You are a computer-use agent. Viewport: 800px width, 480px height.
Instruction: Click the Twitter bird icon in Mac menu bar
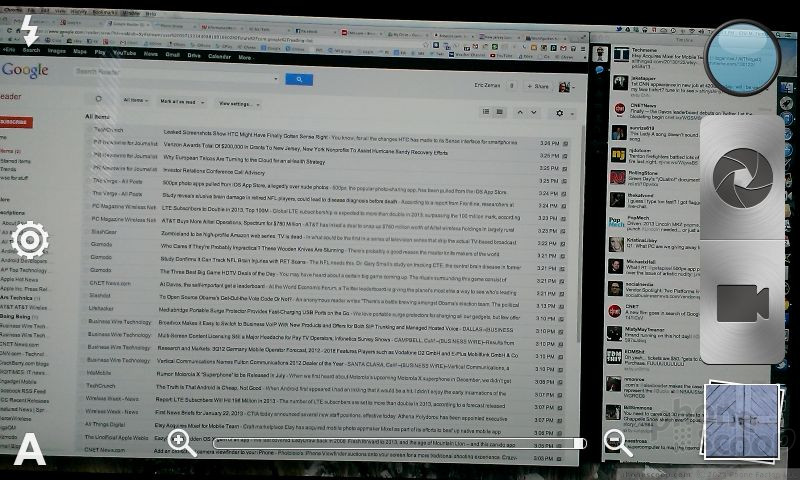[x=619, y=30]
